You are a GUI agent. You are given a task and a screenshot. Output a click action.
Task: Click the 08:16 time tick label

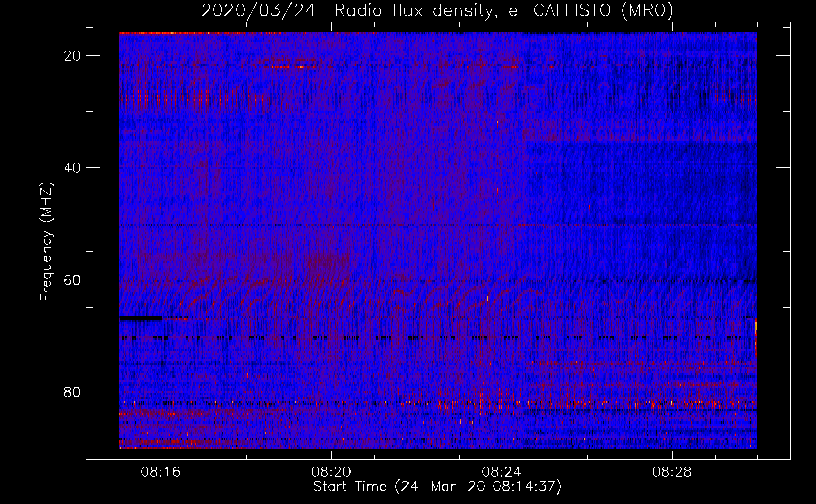[161, 472]
